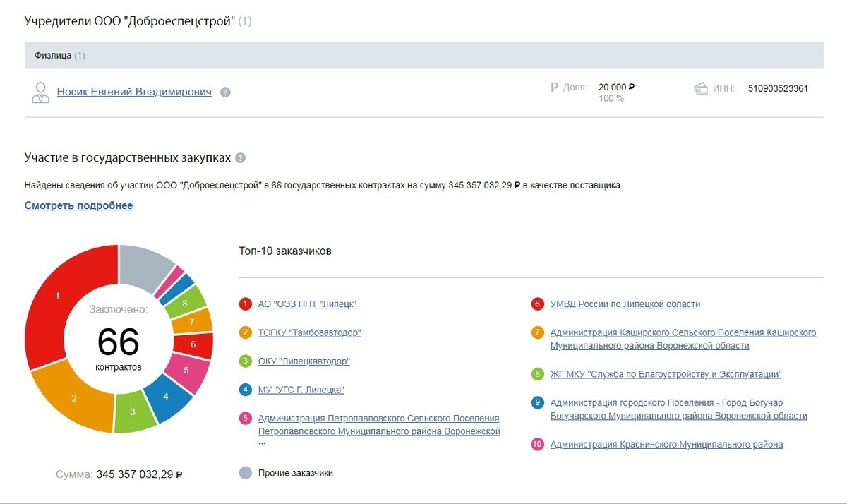The width and height of the screenshot is (847, 504).
Task: Select pink donut segment 5
Action: 187,369
